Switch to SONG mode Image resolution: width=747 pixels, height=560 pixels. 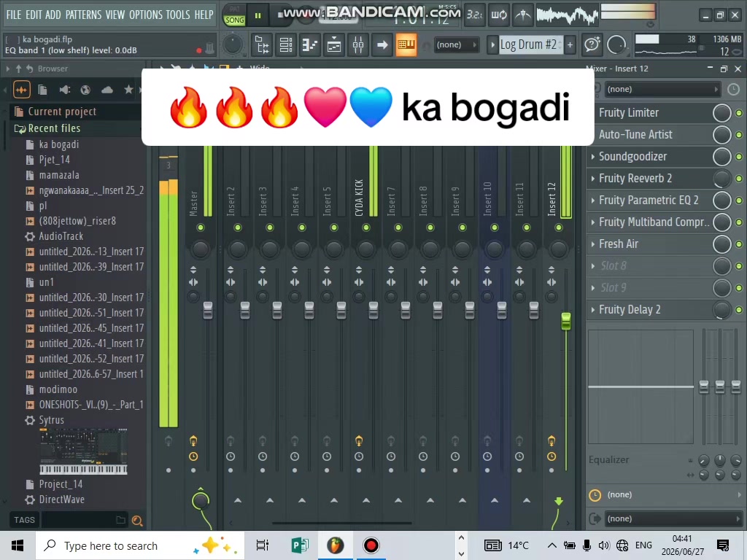[235, 20]
